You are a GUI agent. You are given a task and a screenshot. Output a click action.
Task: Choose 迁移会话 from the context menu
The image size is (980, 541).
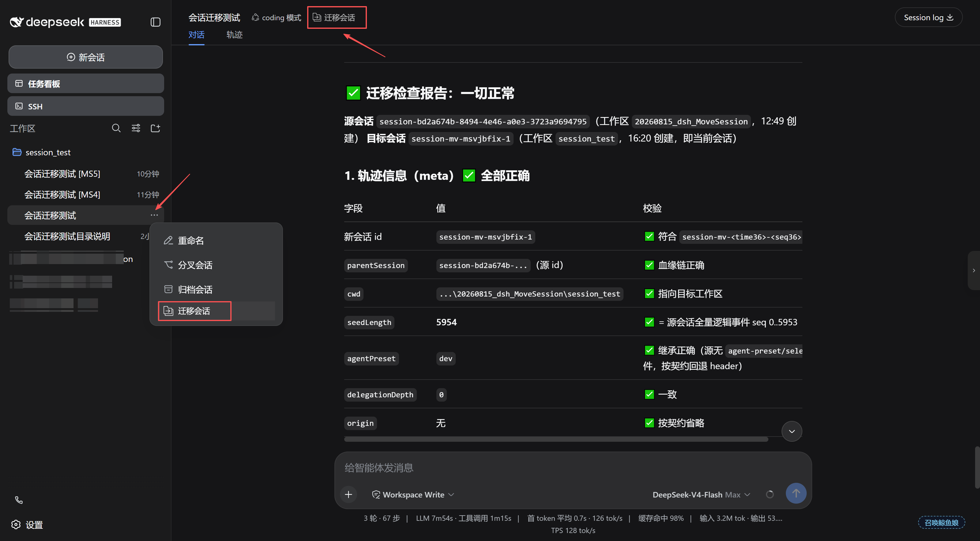216,311
